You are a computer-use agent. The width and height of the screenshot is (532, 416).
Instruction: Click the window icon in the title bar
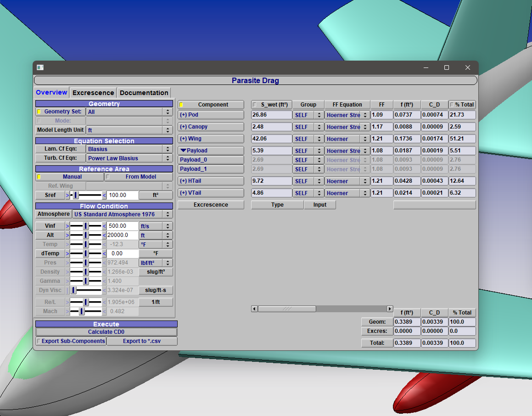click(40, 67)
